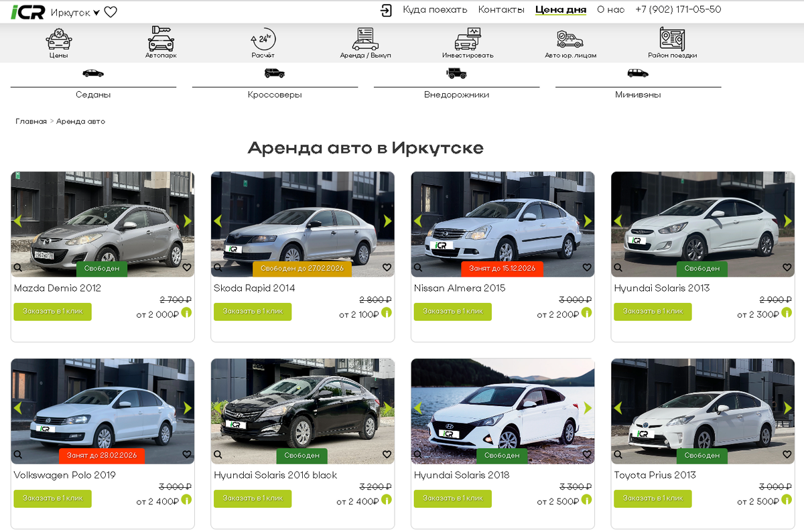Open the Автопарк fleet icon
804x532 pixels.
161,39
